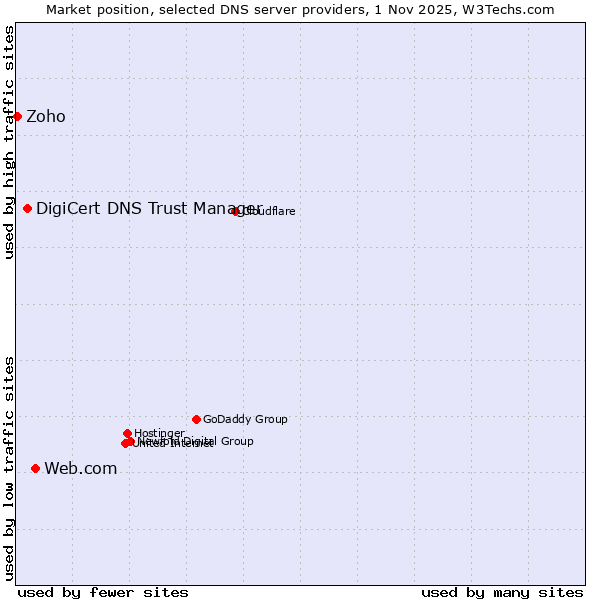Select the Hostinger label text
Screen dimensions: 600x600
click(159, 433)
